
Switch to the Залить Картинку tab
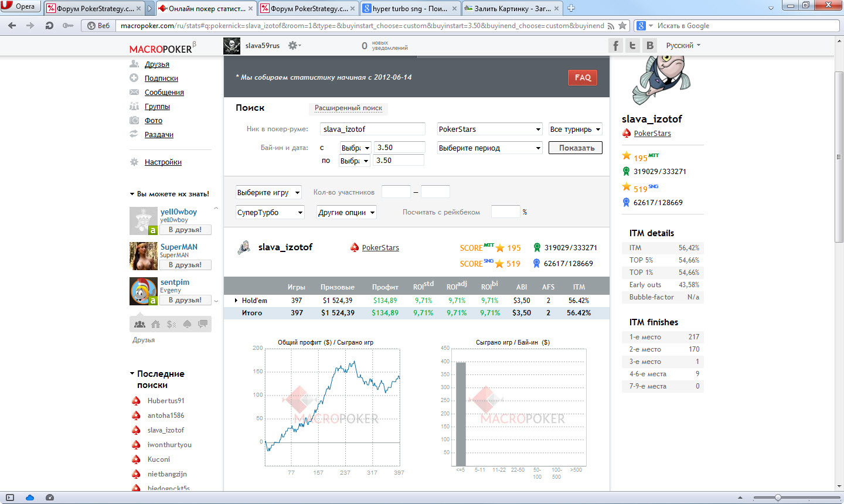coord(512,8)
